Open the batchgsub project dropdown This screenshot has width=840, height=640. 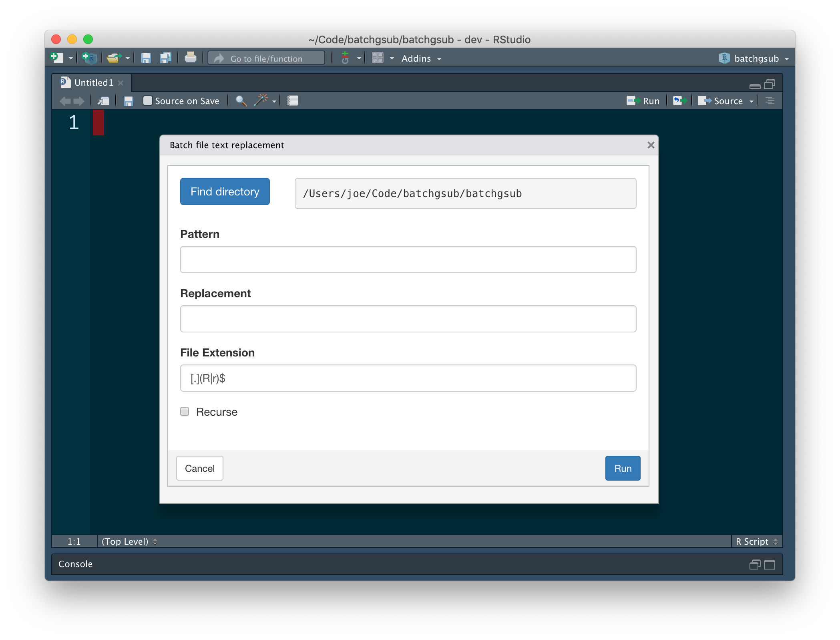754,58
